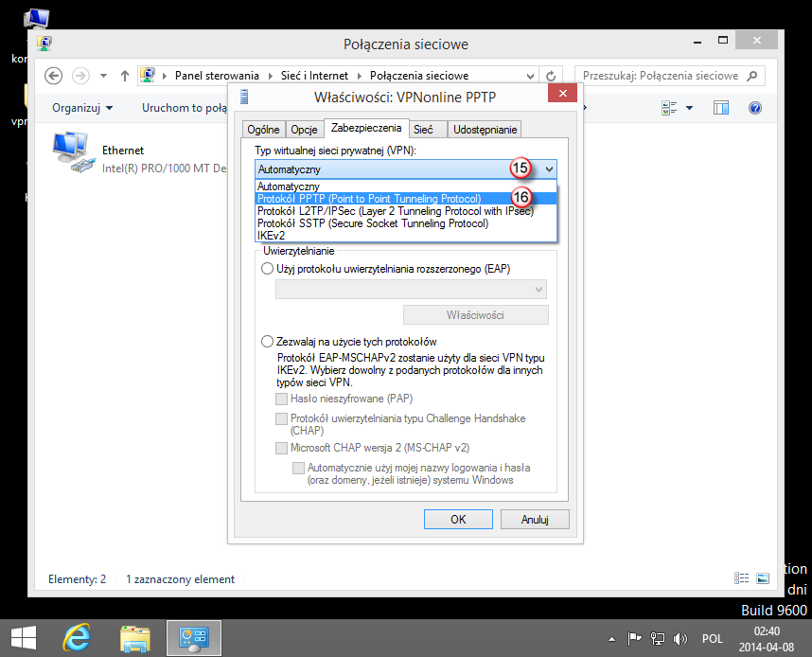Check the Challenge Handshake (CHAP) checkbox
Image resolution: width=812 pixels, height=657 pixels.
click(281, 418)
